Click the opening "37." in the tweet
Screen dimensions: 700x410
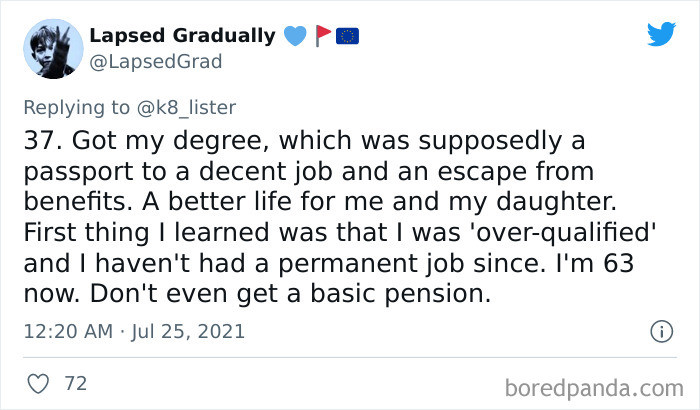pyautogui.click(x=43, y=137)
